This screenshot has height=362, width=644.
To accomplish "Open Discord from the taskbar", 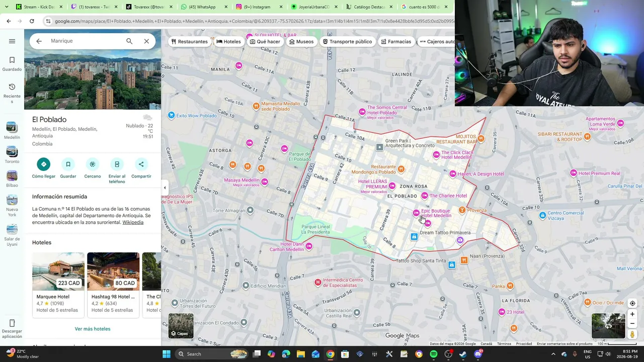I will pos(478,354).
